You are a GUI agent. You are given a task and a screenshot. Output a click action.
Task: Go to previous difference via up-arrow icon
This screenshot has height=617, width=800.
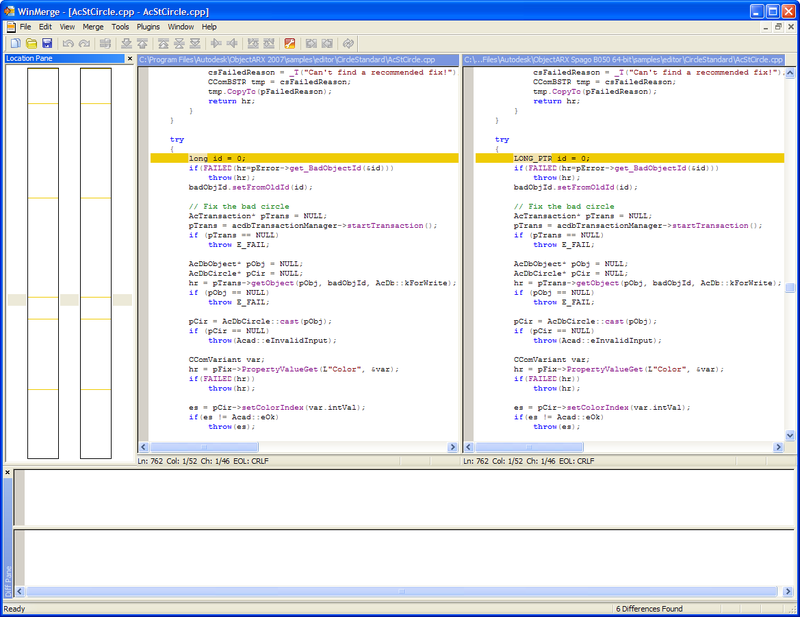pos(144,44)
